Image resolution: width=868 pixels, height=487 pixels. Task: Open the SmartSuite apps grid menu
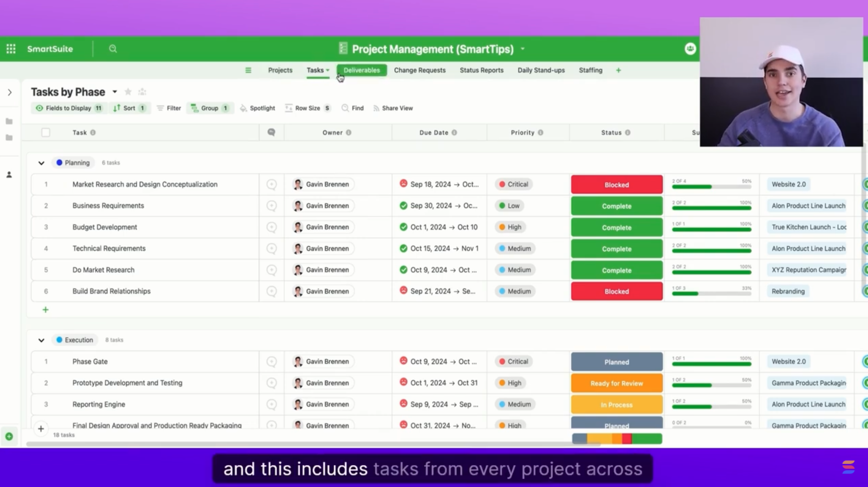point(11,49)
